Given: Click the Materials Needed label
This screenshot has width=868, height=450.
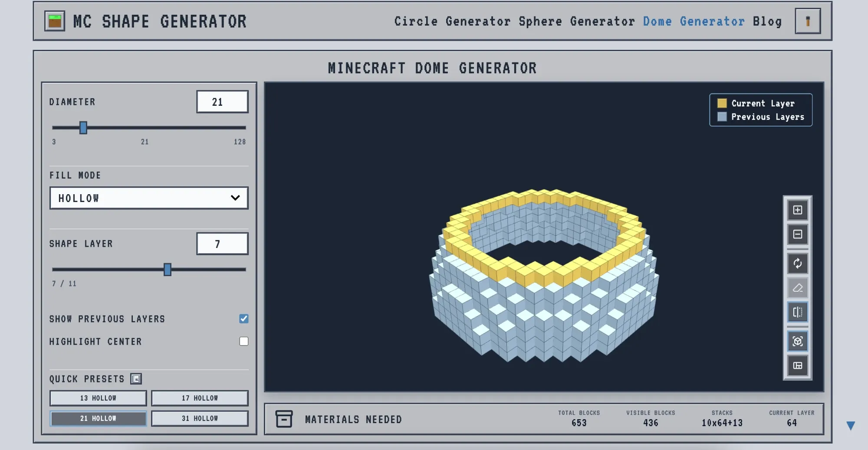Looking at the screenshot, I should tap(353, 419).
